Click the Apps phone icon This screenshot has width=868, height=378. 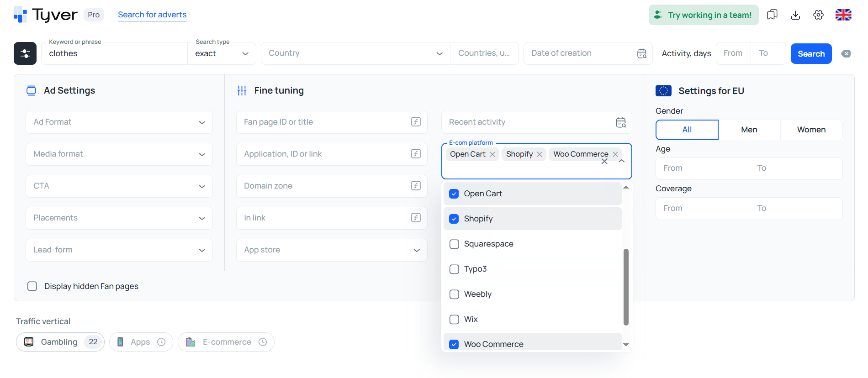(120, 342)
